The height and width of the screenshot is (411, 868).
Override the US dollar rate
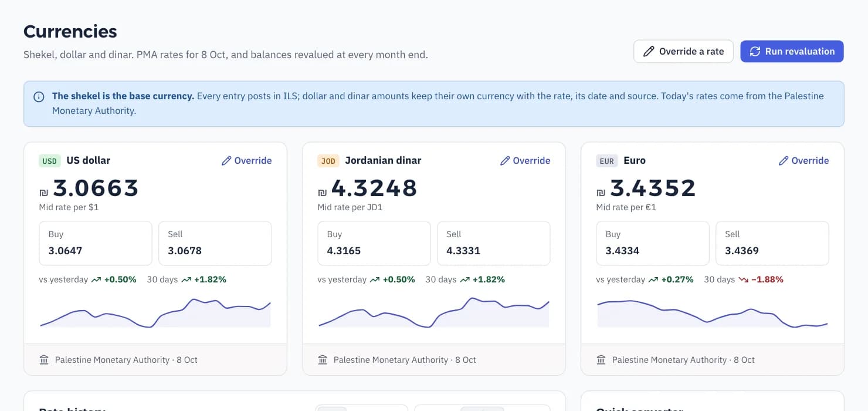(246, 160)
